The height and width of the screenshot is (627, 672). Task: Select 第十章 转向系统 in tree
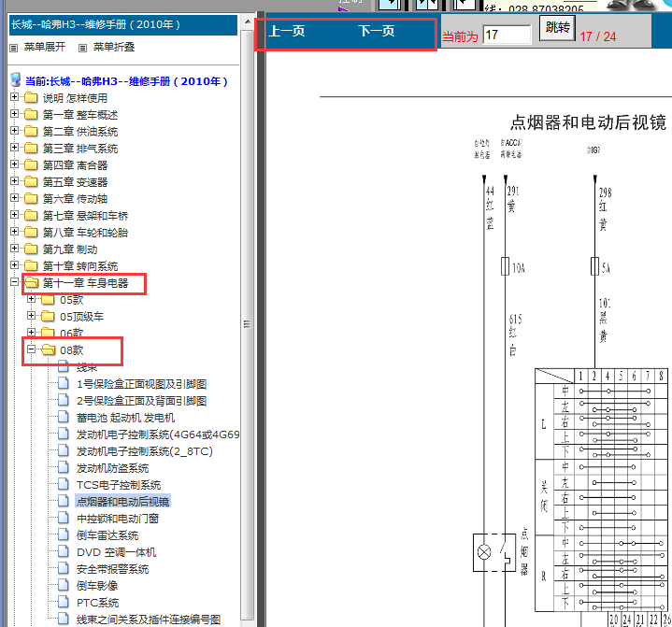[x=80, y=266]
